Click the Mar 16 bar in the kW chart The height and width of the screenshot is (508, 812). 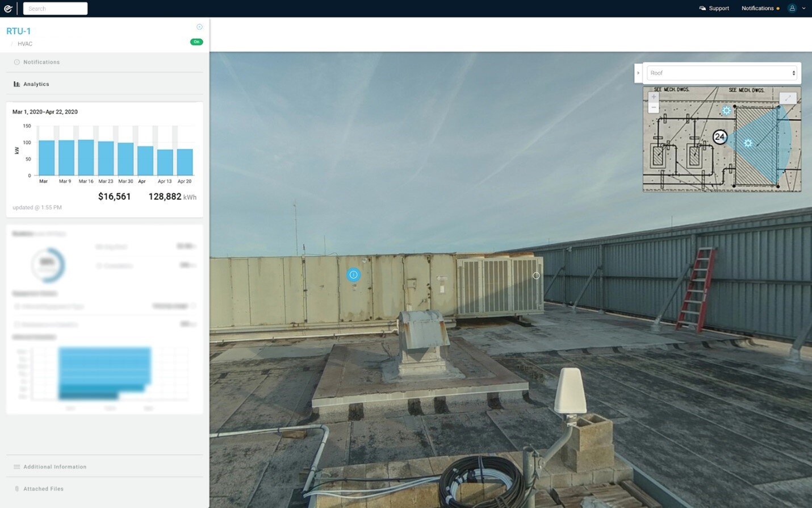pos(86,157)
